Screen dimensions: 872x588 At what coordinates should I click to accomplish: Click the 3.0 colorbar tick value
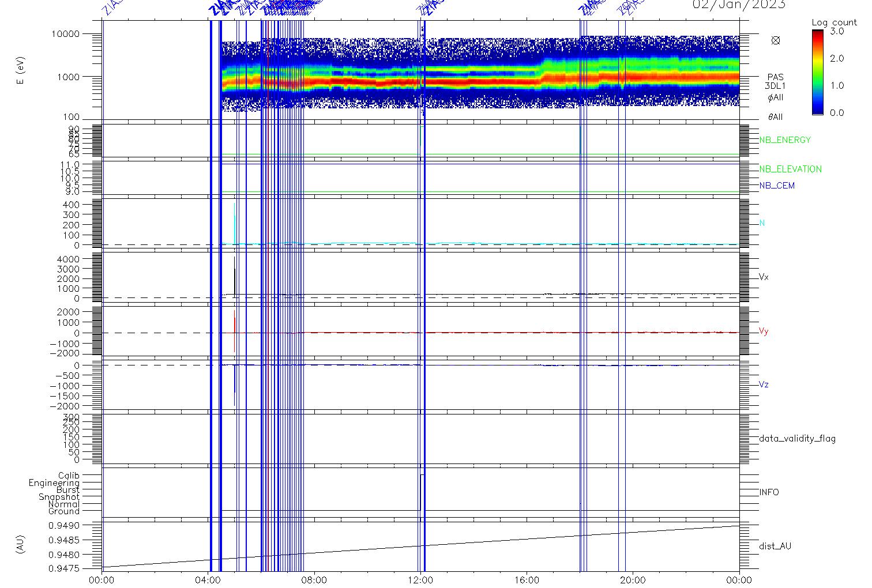(x=836, y=31)
